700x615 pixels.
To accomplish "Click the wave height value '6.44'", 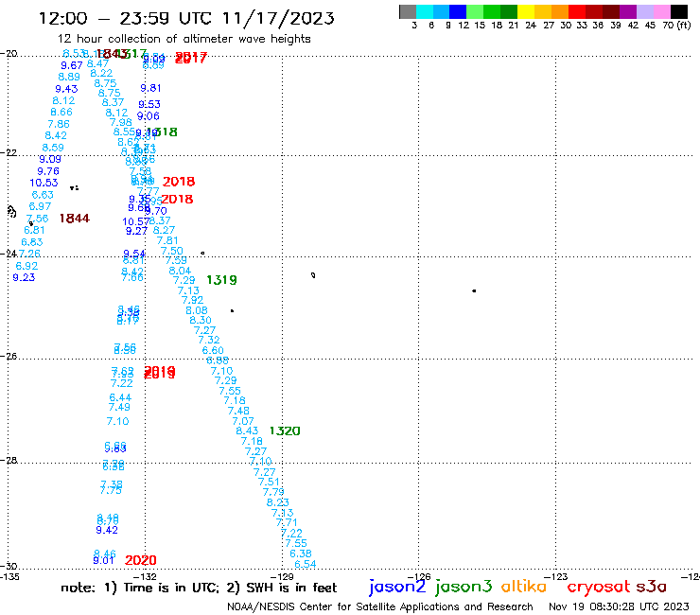I will (120, 397).
